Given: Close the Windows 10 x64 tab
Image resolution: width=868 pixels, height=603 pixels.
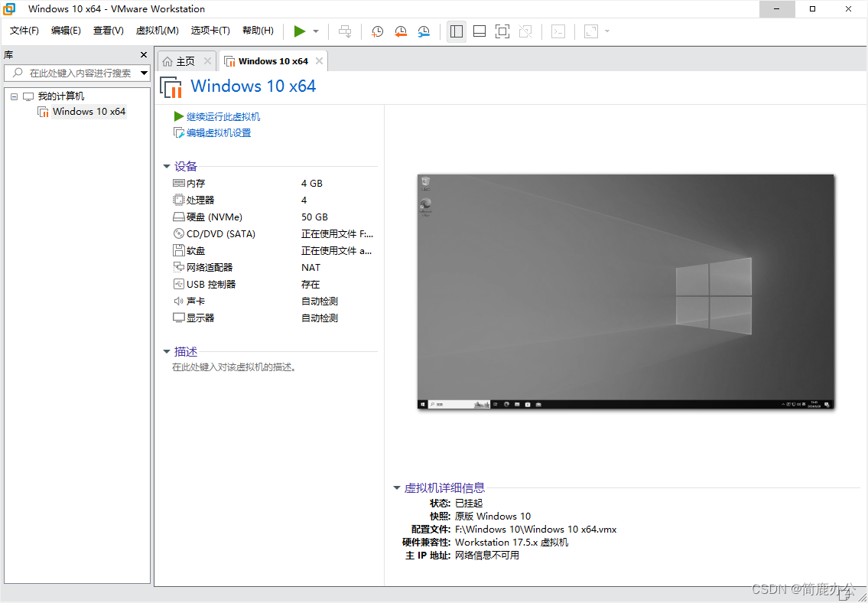Looking at the screenshot, I should click(320, 61).
